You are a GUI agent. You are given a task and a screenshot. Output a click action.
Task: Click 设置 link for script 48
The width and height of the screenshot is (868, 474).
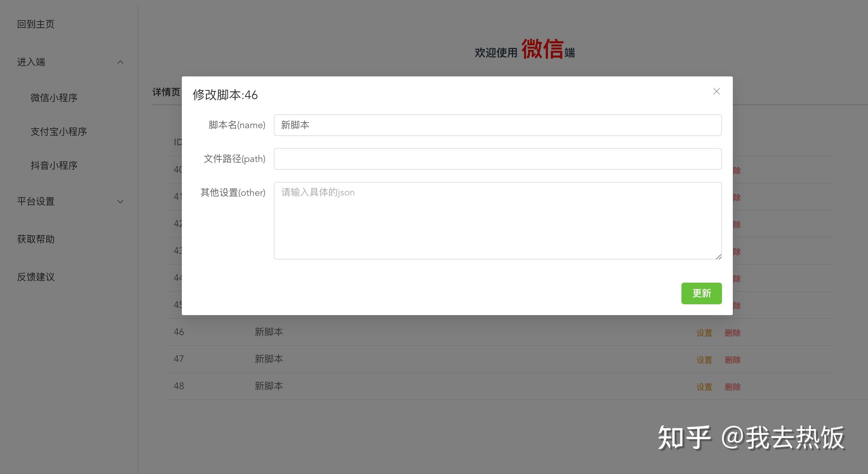pos(704,387)
